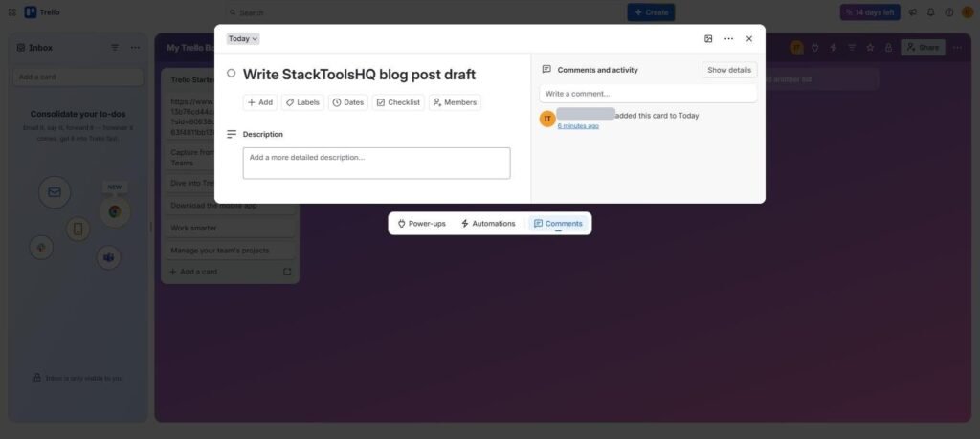Close the card dialog
The height and width of the screenshot is (439, 980).
point(748,38)
